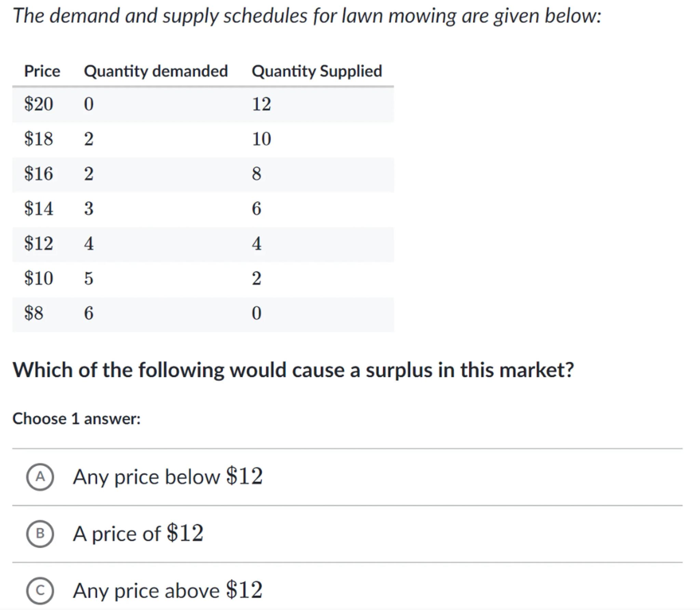The width and height of the screenshot is (700, 610).
Task: Choose the "Any price above $12" answer text
Action: [167, 591]
